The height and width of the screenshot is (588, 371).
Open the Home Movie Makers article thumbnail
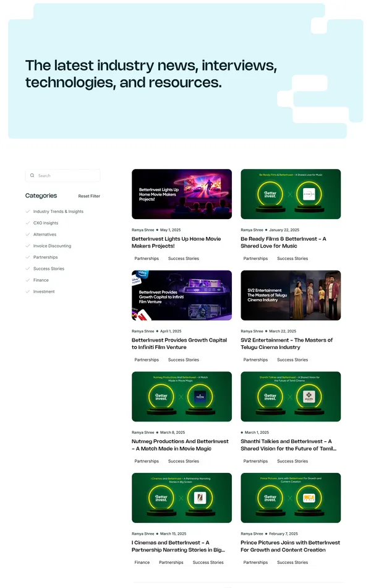click(182, 194)
